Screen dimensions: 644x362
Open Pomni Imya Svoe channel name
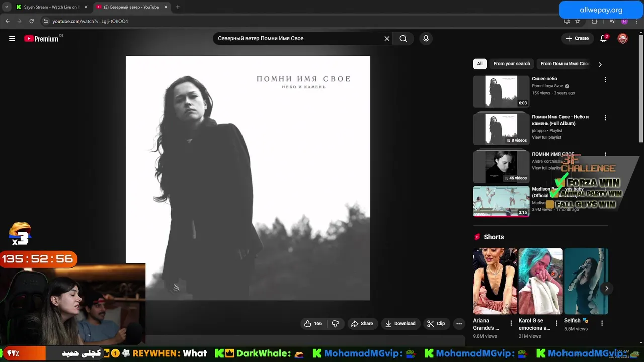click(x=547, y=86)
